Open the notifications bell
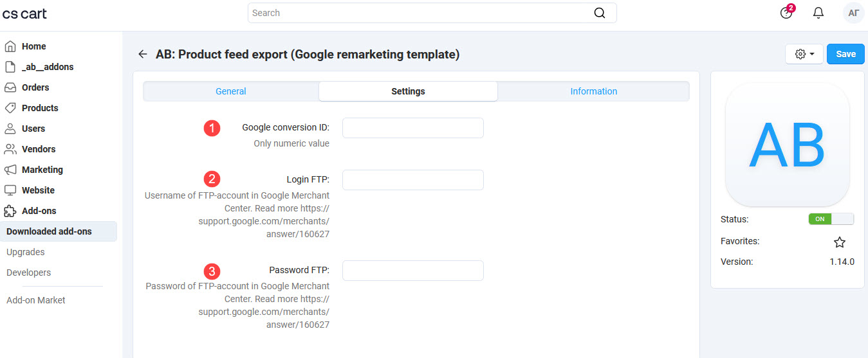Screen dimensions: 868x358 click(818, 13)
